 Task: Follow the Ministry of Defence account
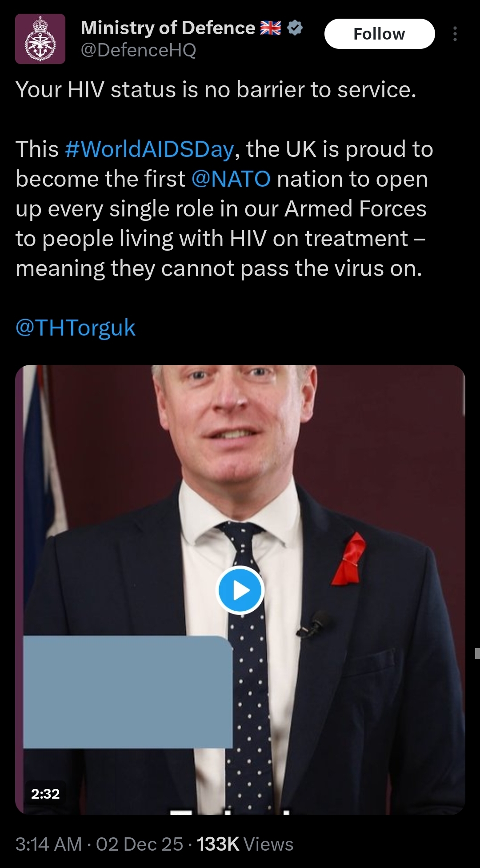pos(380,34)
